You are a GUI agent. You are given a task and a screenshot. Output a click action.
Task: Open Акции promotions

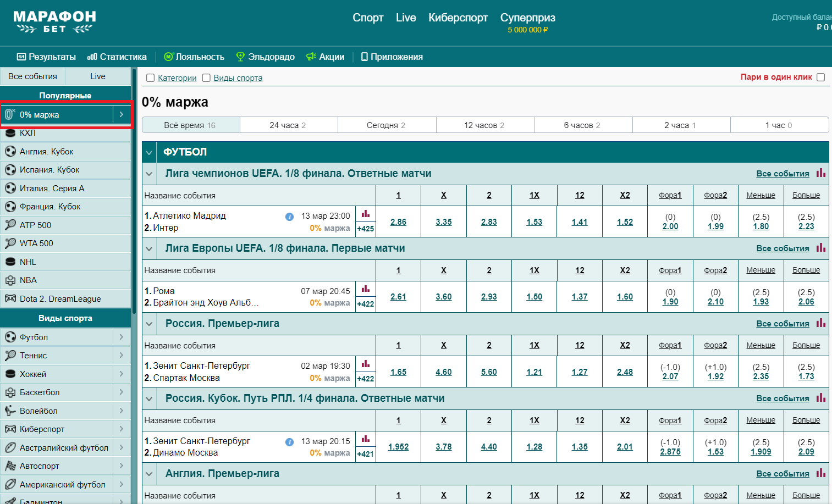click(x=325, y=57)
